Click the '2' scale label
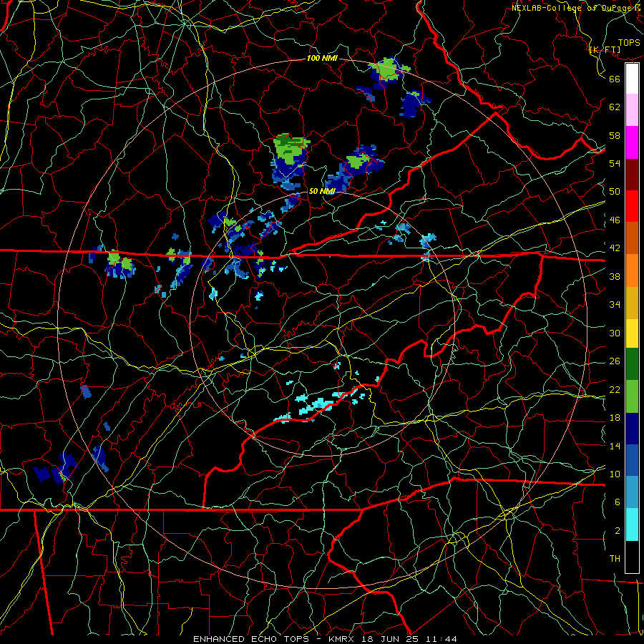The width and height of the screenshot is (644, 644). point(618,531)
